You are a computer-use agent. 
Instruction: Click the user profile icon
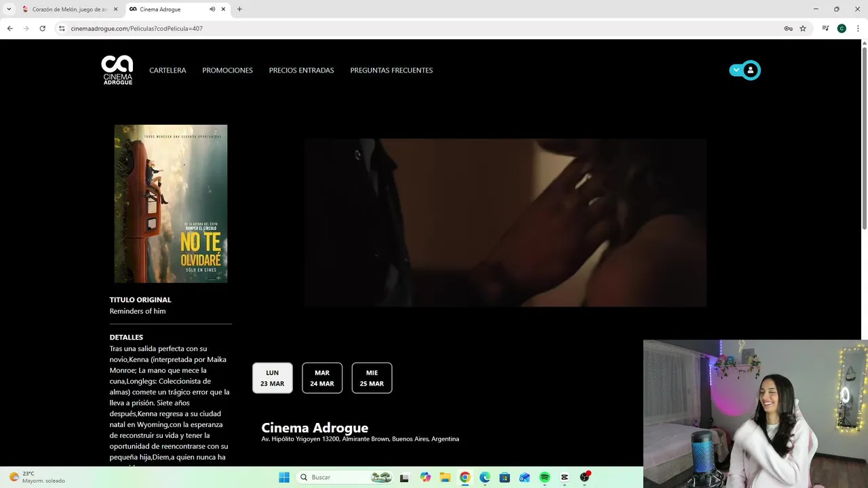click(750, 70)
